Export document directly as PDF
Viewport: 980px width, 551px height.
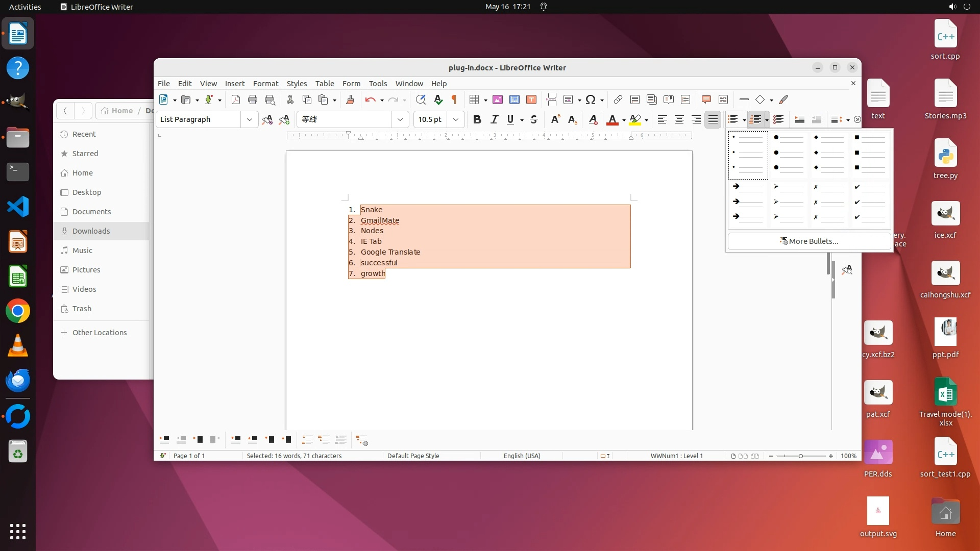pos(235,100)
